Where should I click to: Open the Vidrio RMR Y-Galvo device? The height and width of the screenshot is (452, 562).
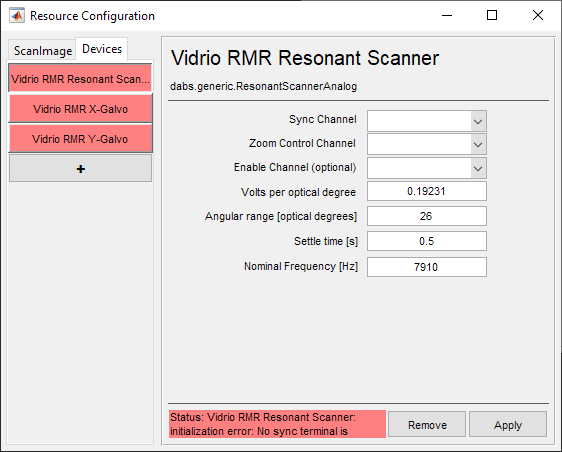click(x=80, y=139)
